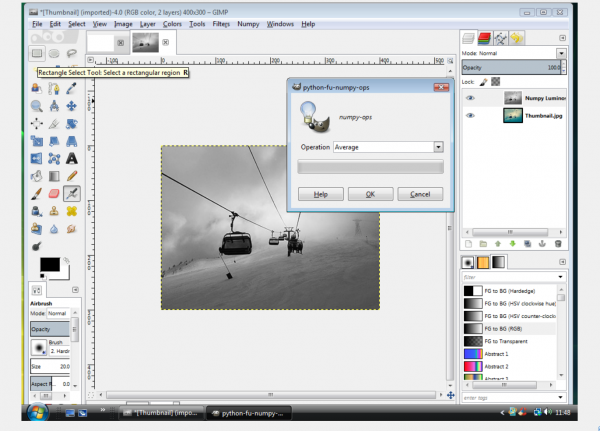Open the Layer menu
Image resolution: width=600 pixels, height=431 pixels.
[147, 24]
